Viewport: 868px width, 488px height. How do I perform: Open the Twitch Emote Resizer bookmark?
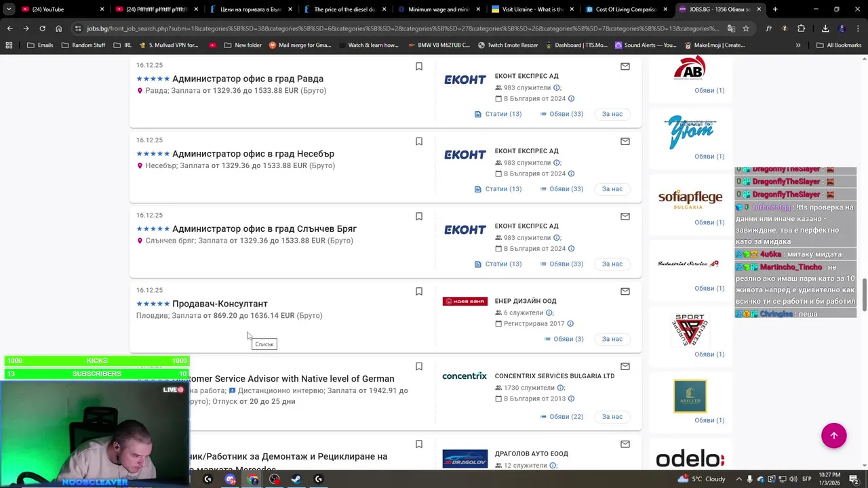pos(508,45)
